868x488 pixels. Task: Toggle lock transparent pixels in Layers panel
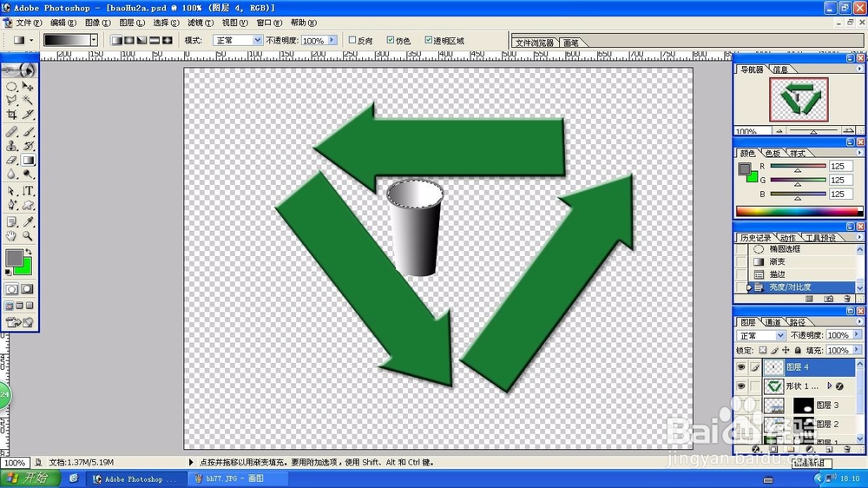(x=763, y=350)
